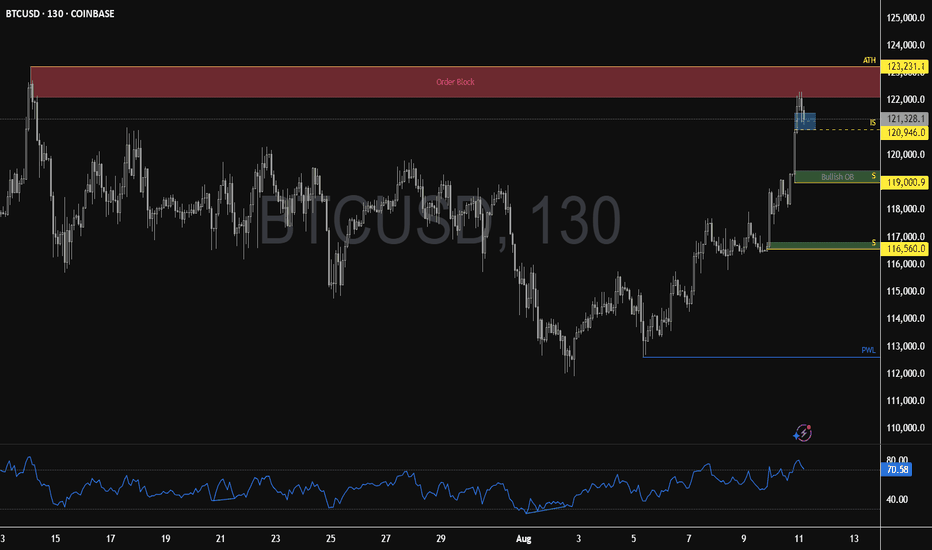This screenshot has width=932, height=550.
Task: Select the 112,000.0 price axis label
Action: click(905, 373)
